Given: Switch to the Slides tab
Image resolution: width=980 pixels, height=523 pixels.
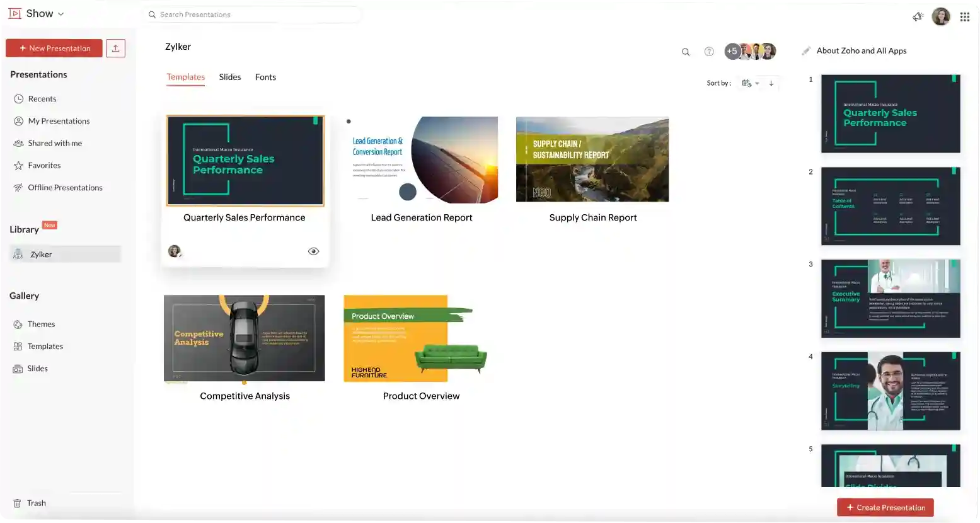Looking at the screenshot, I should point(229,77).
